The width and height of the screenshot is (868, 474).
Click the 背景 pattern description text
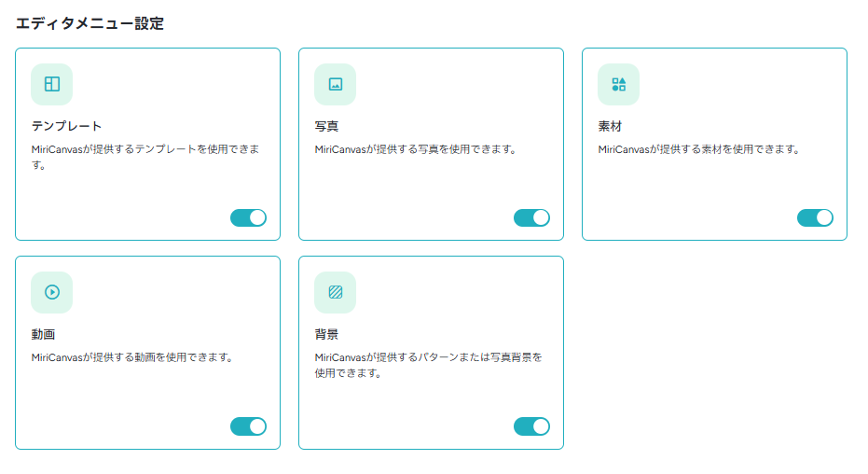pos(429,365)
